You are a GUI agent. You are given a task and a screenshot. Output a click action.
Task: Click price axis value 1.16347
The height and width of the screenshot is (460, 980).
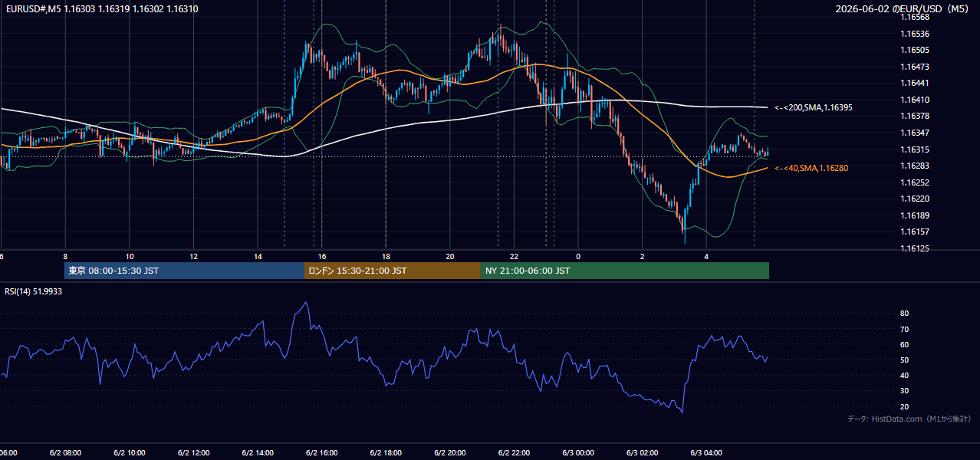(914, 133)
